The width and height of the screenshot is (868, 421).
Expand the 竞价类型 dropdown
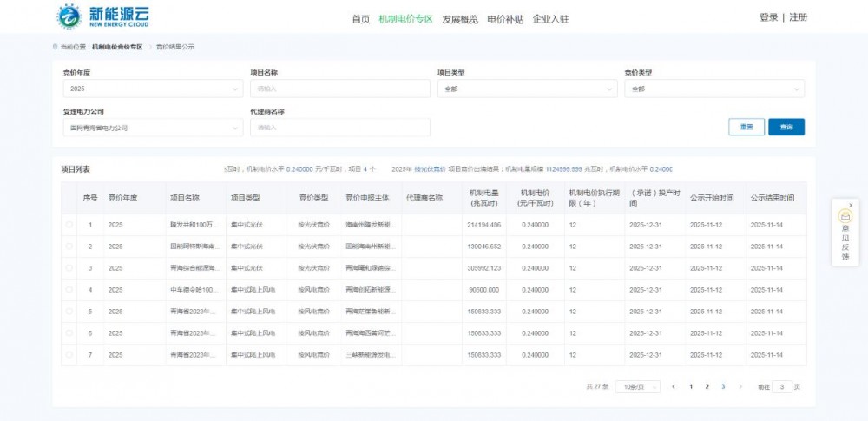coord(713,89)
